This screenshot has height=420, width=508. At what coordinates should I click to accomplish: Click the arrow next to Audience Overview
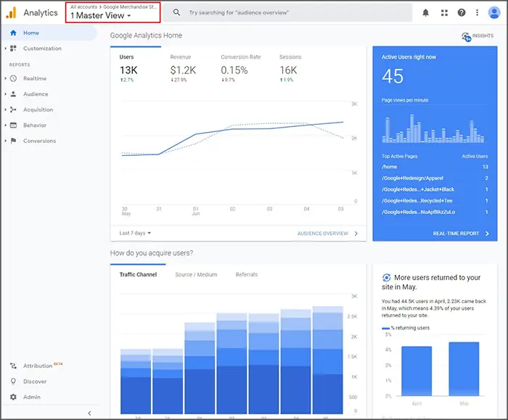tap(356, 234)
